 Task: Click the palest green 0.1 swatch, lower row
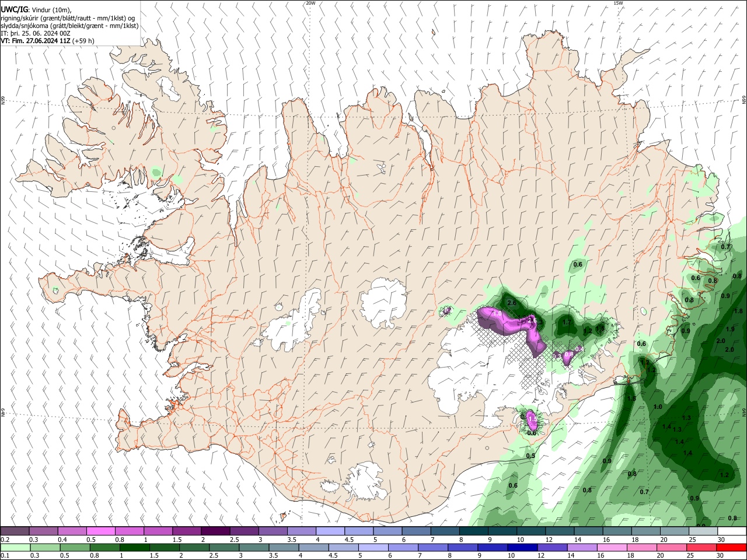tap(15, 547)
